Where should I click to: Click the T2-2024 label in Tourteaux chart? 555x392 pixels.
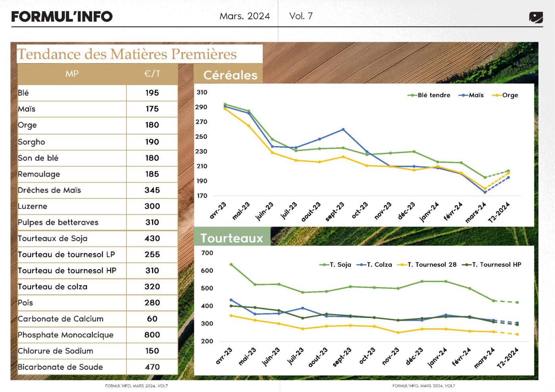pos(508,358)
